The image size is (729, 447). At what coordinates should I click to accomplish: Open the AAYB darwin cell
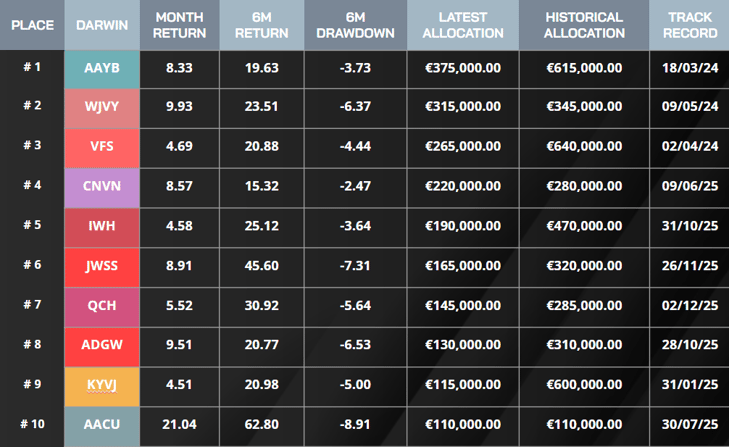click(x=102, y=69)
